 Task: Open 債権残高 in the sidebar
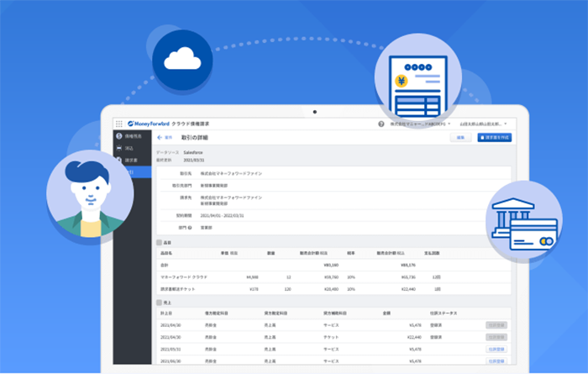128,136
